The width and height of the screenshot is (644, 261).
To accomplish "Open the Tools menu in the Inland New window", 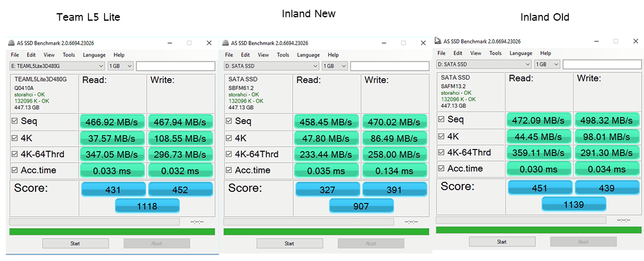I will pyautogui.click(x=283, y=55).
